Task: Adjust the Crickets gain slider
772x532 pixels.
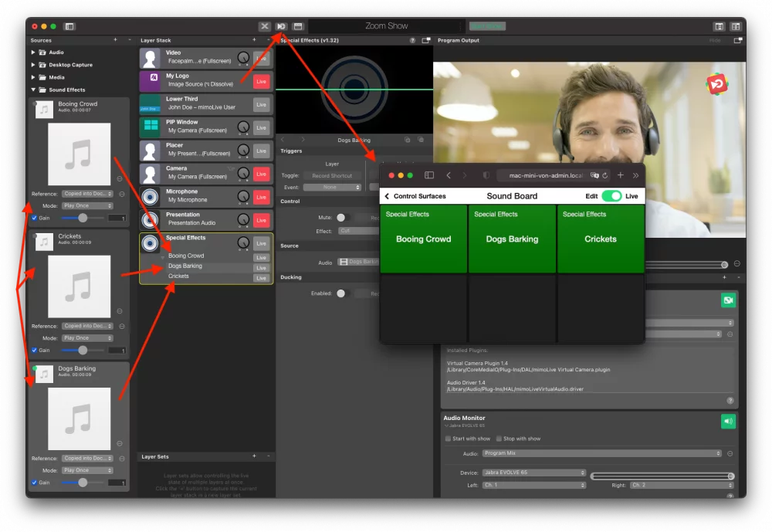Action: (83, 351)
